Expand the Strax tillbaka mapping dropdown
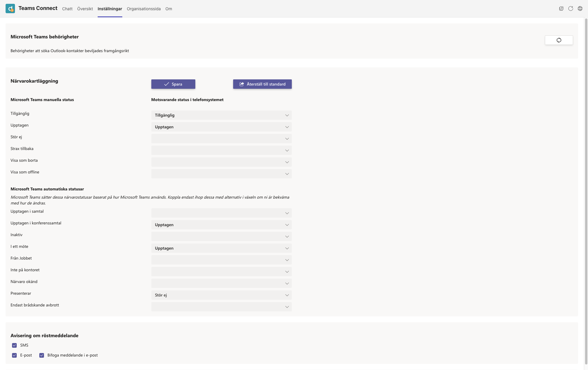The width and height of the screenshot is (588, 370). [221, 150]
